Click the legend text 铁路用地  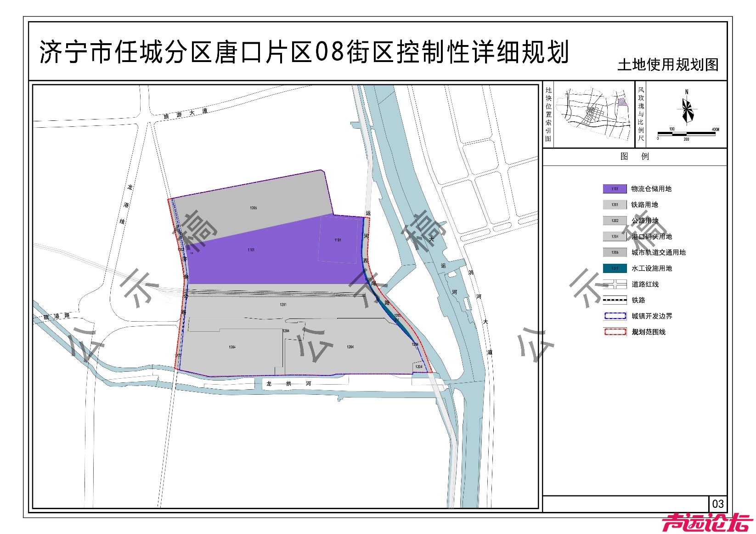tap(644, 205)
